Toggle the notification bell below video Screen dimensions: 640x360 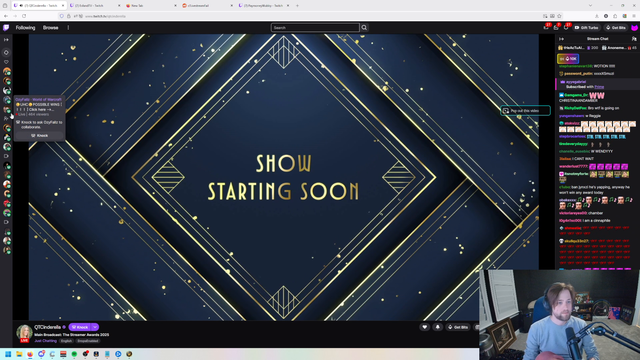click(x=438, y=327)
